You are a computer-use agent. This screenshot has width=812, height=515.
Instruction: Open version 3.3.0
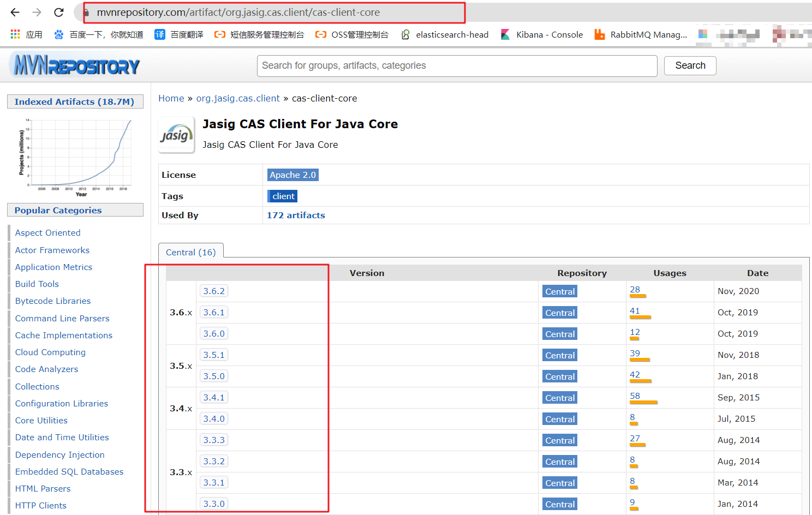tap(214, 504)
